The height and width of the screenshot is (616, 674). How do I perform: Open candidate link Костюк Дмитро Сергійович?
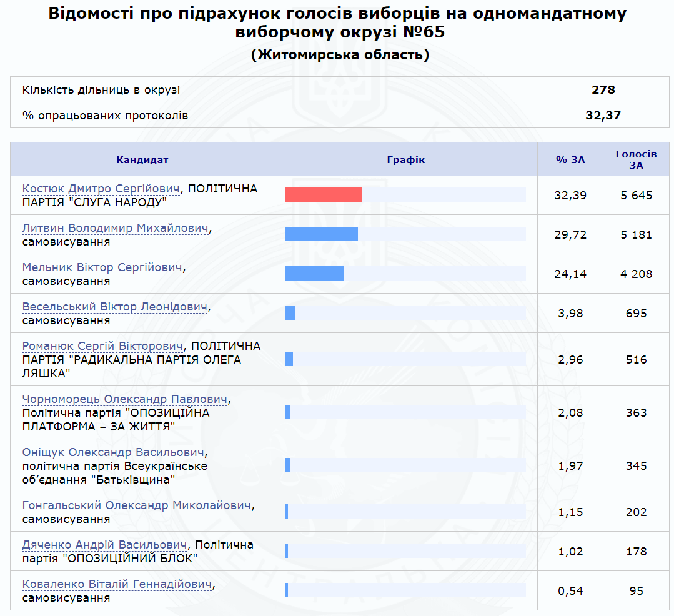click(101, 189)
